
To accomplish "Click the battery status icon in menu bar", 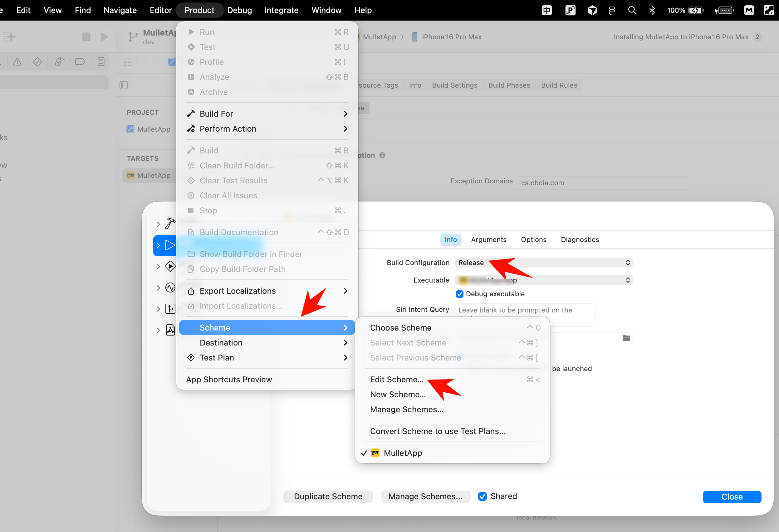I will point(696,10).
